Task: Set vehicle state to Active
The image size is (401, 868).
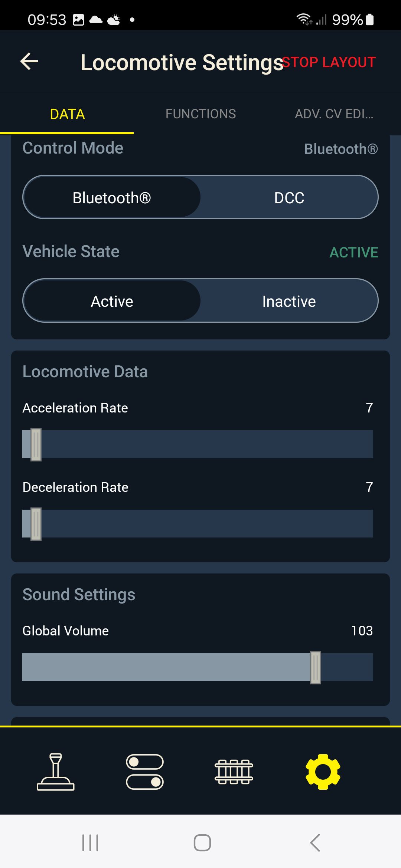Action: point(112,301)
